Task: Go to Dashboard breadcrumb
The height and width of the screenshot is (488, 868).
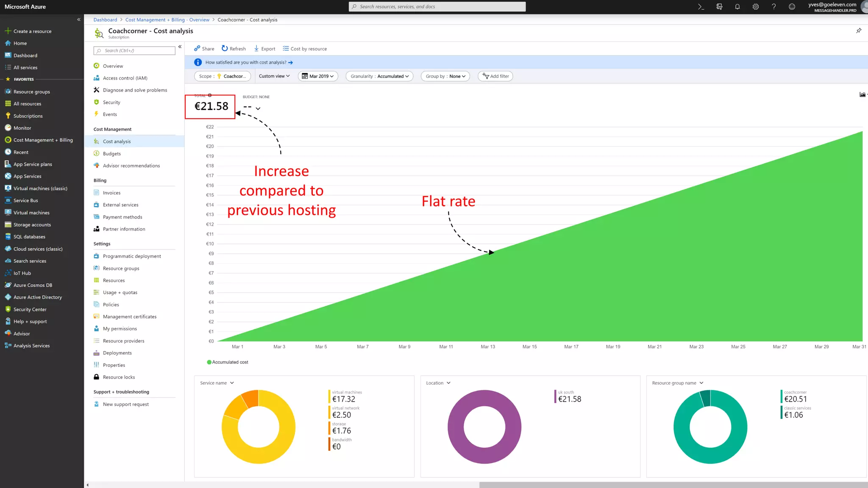Action: point(105,20)
